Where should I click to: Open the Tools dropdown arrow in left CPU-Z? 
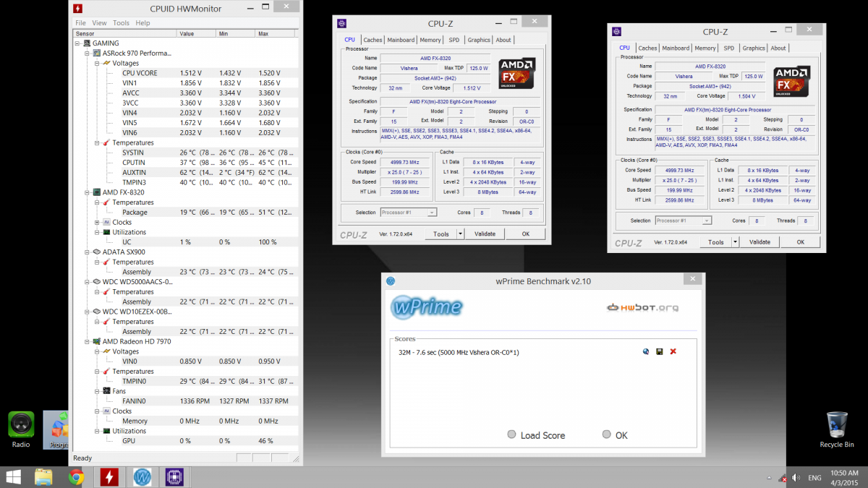(460, 234)
